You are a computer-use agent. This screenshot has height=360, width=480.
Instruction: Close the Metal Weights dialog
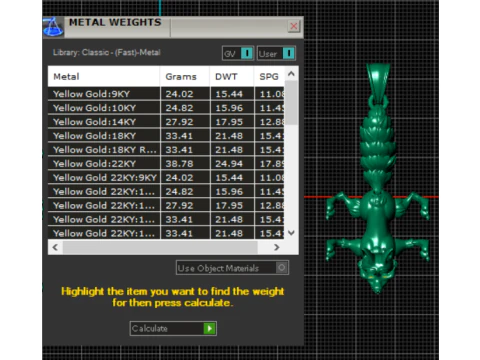pos(294,26)
